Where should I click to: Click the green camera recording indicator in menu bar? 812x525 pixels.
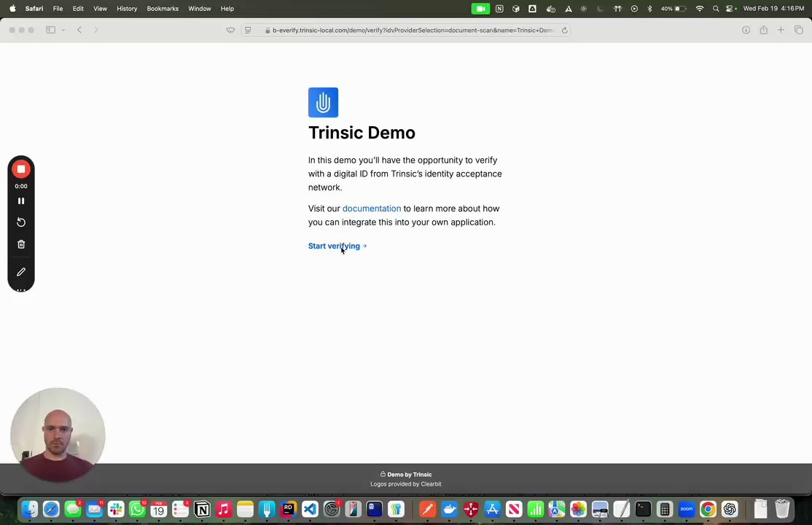point(480,8)
